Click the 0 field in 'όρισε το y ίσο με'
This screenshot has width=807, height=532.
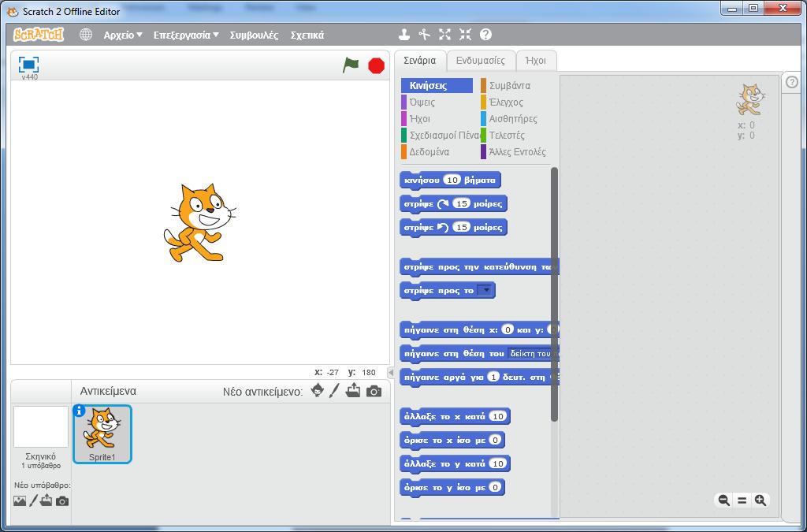point(495,488)
